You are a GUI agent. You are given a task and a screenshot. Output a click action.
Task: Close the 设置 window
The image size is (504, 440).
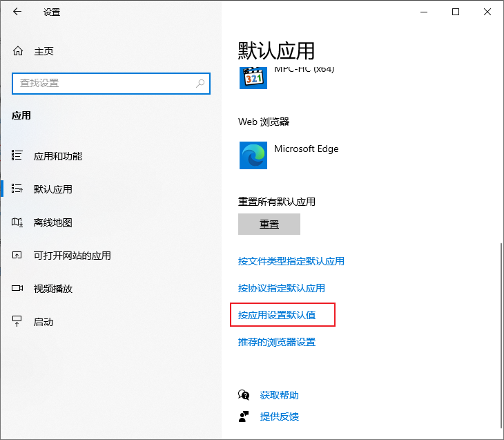pyautogui.click(x=487, y=12)
